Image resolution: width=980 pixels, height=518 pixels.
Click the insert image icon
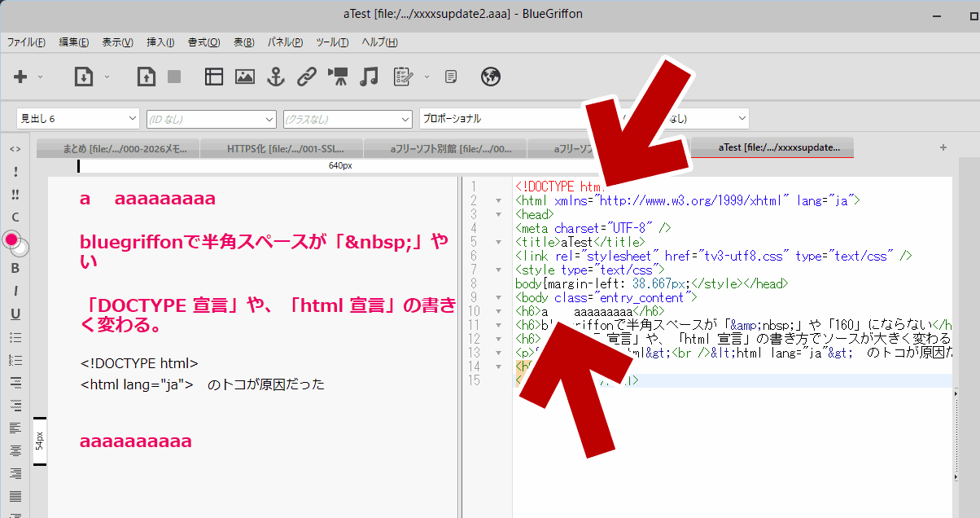click(245, 77)
